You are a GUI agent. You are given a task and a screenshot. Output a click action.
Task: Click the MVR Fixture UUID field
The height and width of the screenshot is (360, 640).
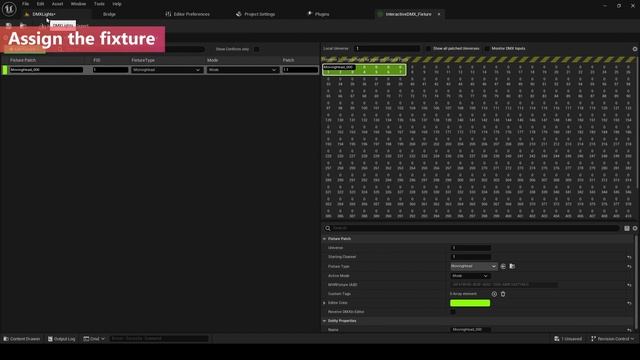[x=504, y=285]
